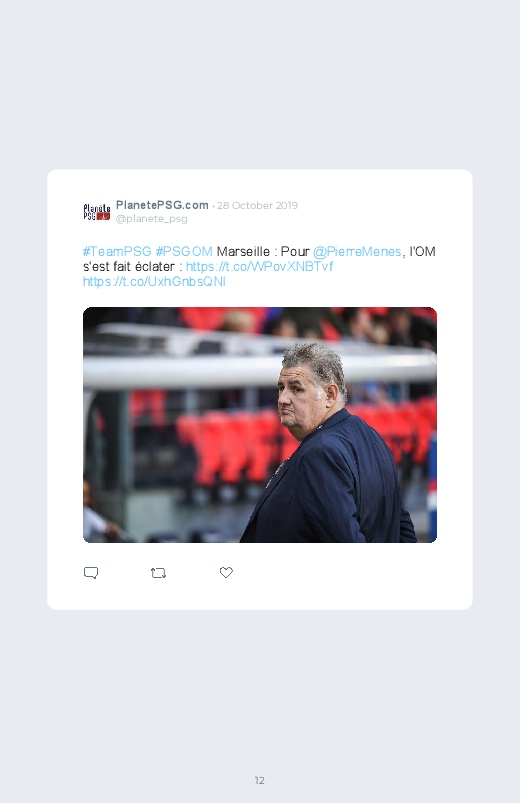Viewport: 520px width, 803px height.
Task: Click the reply speech bubble icon
Action: [91, 573]
